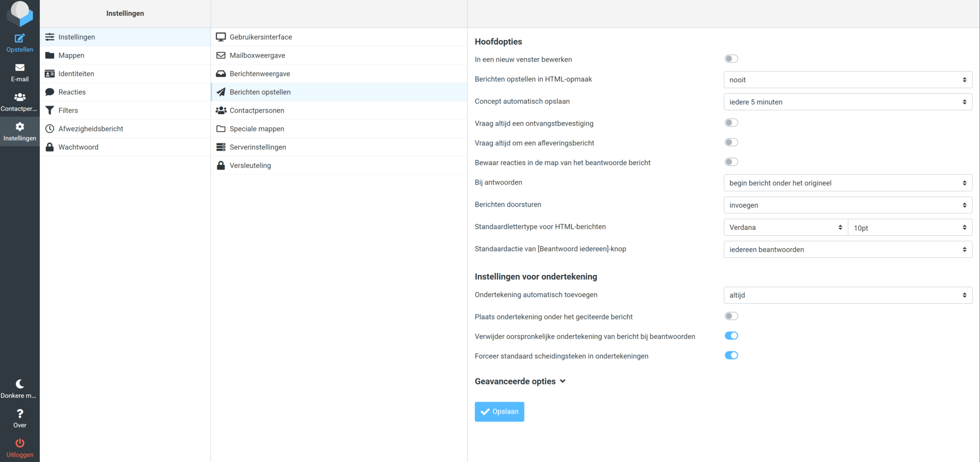Screen dimensions: 980x462
Task: Click the people icon in Contactpersonen settings row
Action: click(x=220, y=110)
